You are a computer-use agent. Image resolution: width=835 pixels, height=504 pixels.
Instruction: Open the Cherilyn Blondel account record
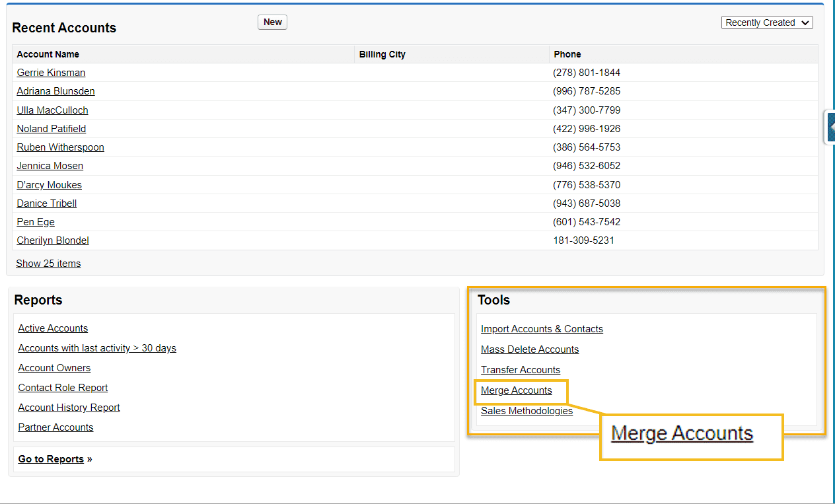[52, 240]
